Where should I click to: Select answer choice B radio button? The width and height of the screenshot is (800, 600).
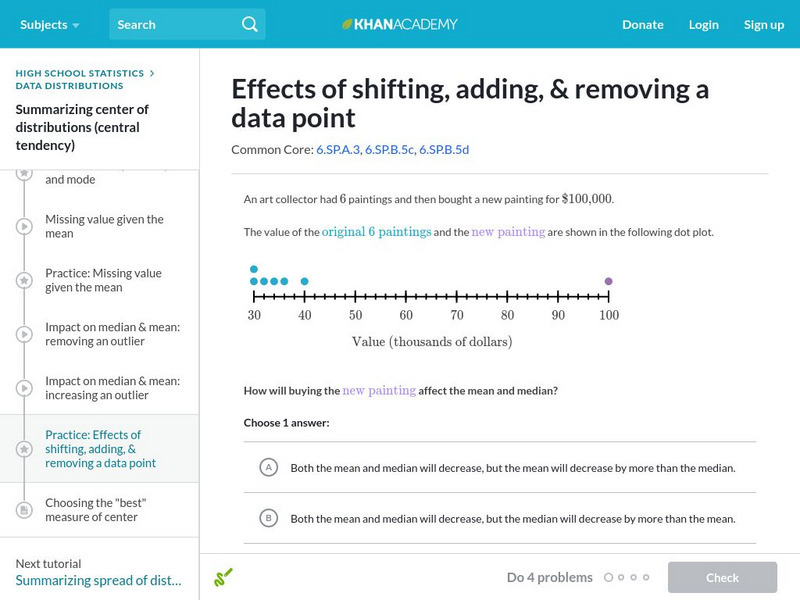coord(268,518)
